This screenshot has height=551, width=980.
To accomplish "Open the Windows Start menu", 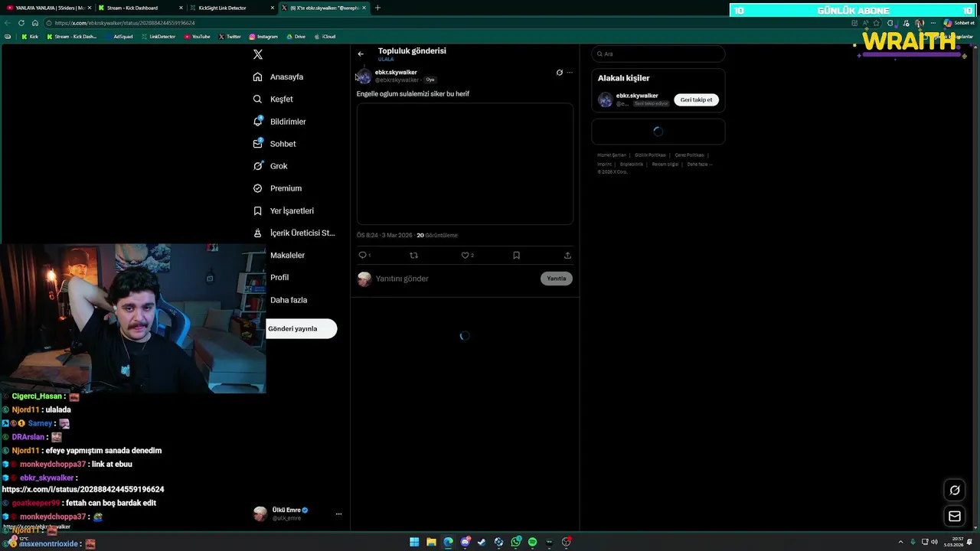I will click(x=414, y=542).
